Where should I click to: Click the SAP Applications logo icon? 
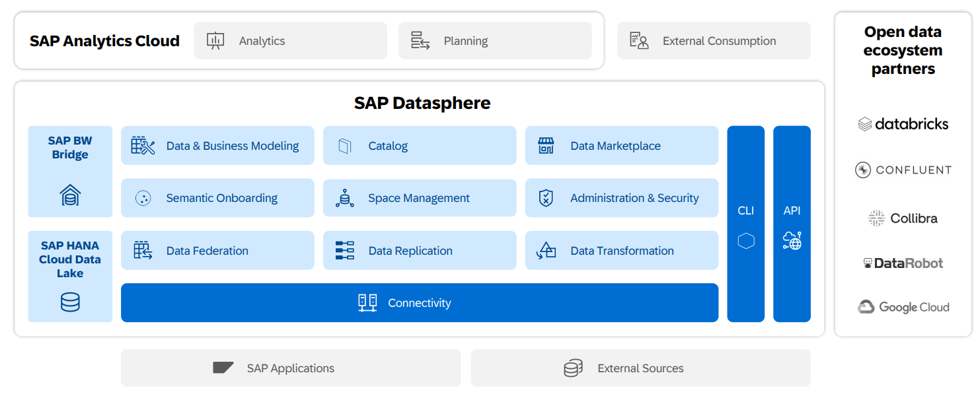click(x=223, y=368)
